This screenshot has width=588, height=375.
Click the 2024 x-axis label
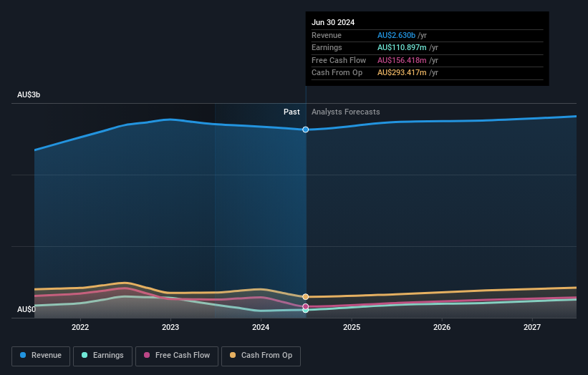point(261,328)
